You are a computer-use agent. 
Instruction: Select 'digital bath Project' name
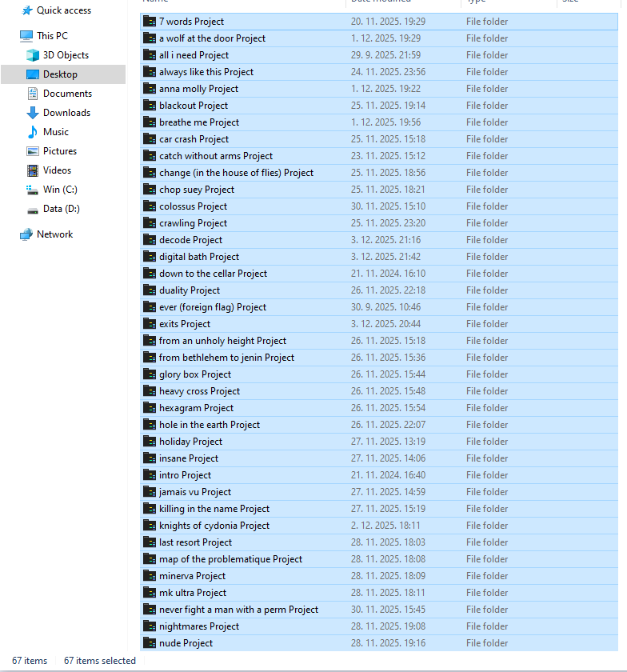199,256
